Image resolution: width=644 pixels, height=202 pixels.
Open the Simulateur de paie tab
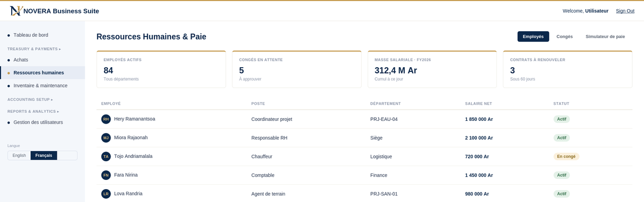[x=605, y=37]
